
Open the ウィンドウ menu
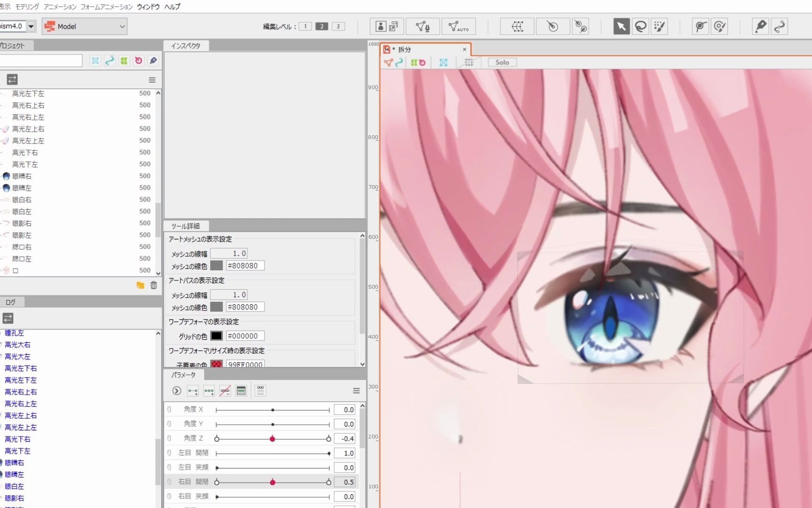tap(148, 7)
